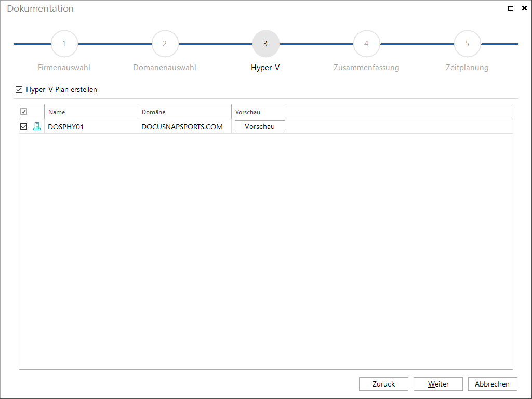Click the Domänenauswahl step label
This screenshot has height=399, width=532.
(x=165, y=68)
